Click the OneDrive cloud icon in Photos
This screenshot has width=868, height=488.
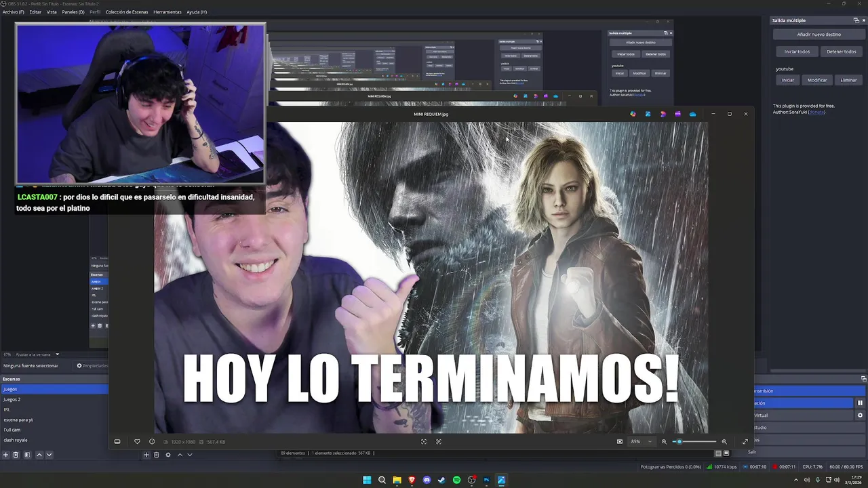pos(692,114)
